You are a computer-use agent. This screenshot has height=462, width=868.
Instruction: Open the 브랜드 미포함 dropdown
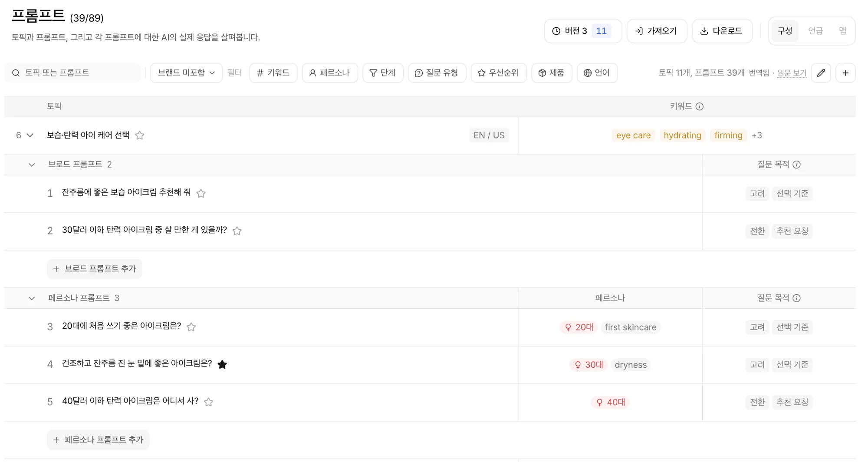pos(186,73)
